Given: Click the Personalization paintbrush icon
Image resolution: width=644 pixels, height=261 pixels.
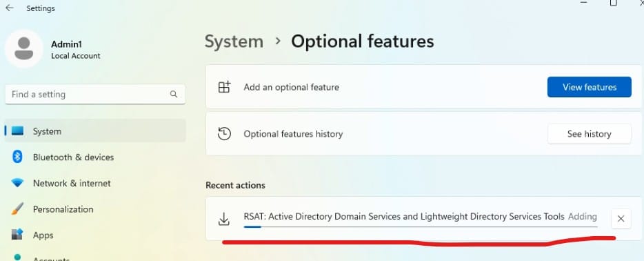Looking at the screenshot, I should [x=17, y=209].
